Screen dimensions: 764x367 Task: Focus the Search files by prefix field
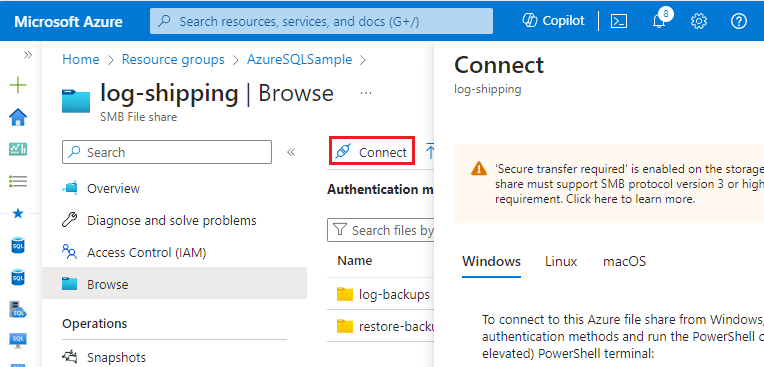pos(381,230)
